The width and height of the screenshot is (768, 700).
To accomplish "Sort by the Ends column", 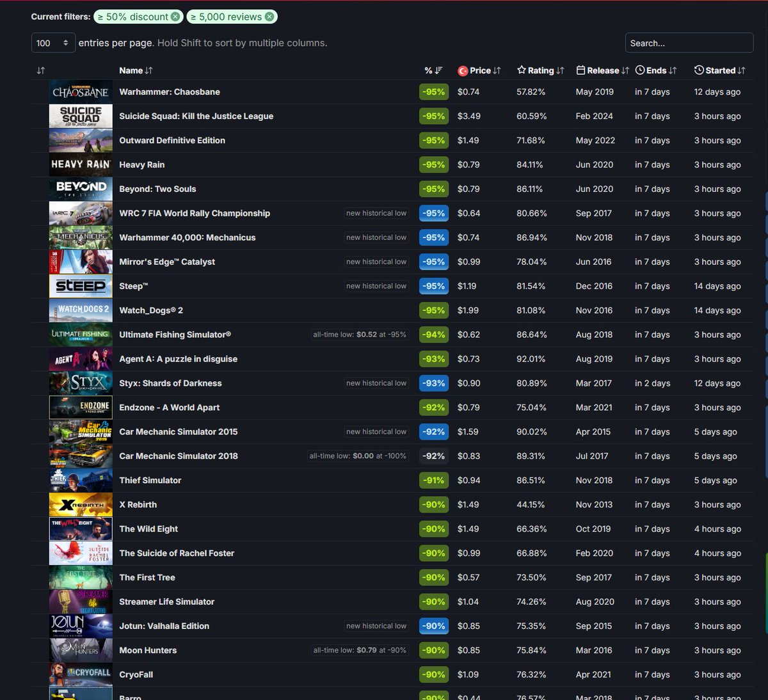I will click(x=655, y=70).
